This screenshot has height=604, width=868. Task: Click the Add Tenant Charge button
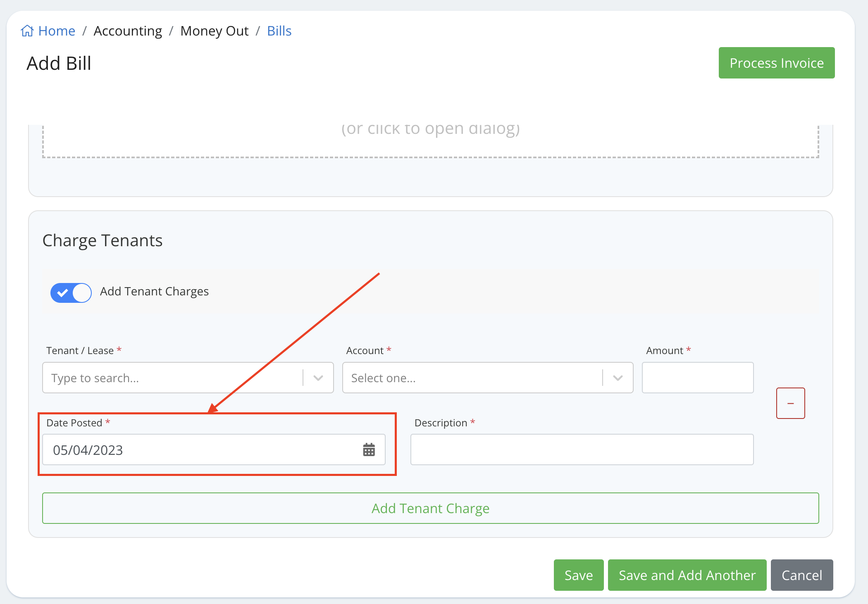pos(430,508)
